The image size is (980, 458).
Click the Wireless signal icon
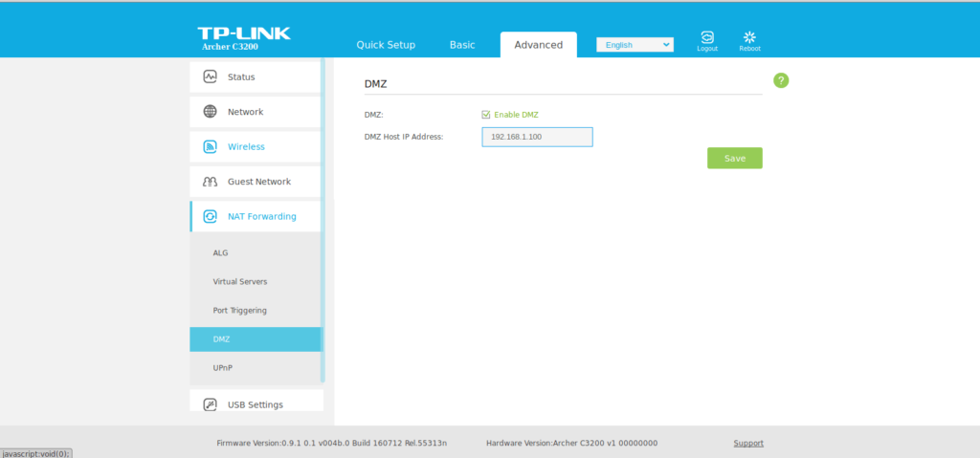[210, 146]
